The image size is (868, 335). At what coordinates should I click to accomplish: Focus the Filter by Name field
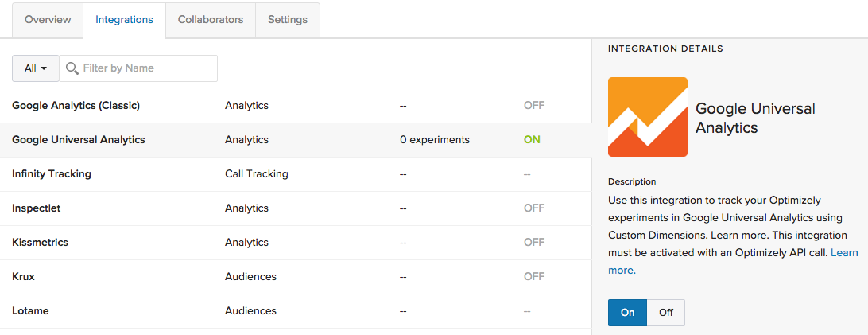138,68
